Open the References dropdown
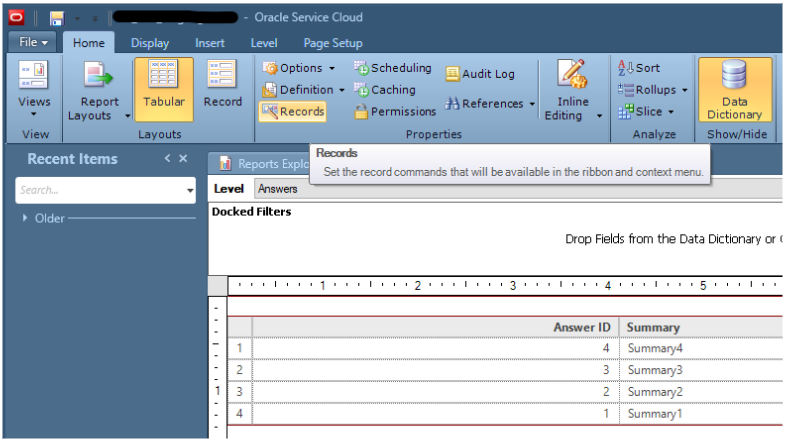 pos(490,103)
